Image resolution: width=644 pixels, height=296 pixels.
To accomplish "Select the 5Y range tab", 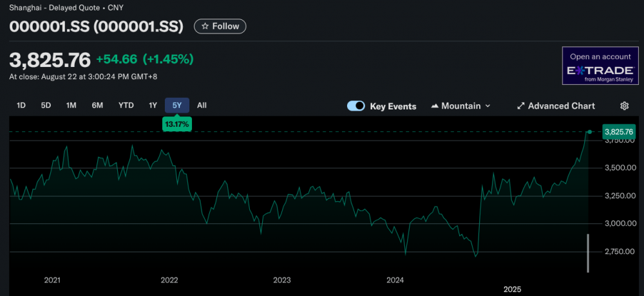I will pyautogui.click(x=177, y=106).
